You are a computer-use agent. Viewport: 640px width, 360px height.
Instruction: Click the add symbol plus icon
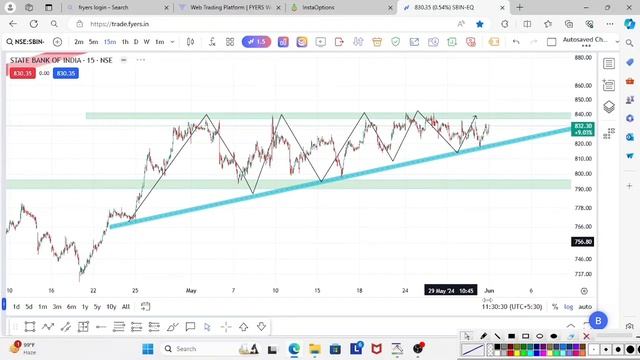[58, 42]
